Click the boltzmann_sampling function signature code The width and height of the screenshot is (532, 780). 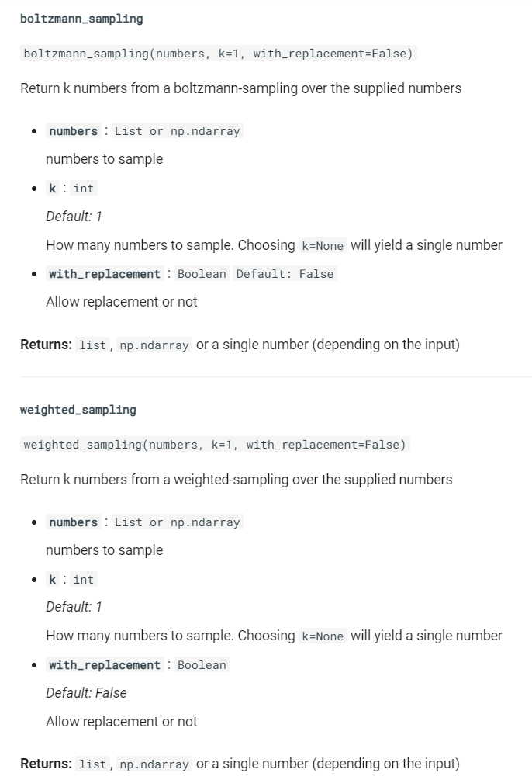click(218, 54)
